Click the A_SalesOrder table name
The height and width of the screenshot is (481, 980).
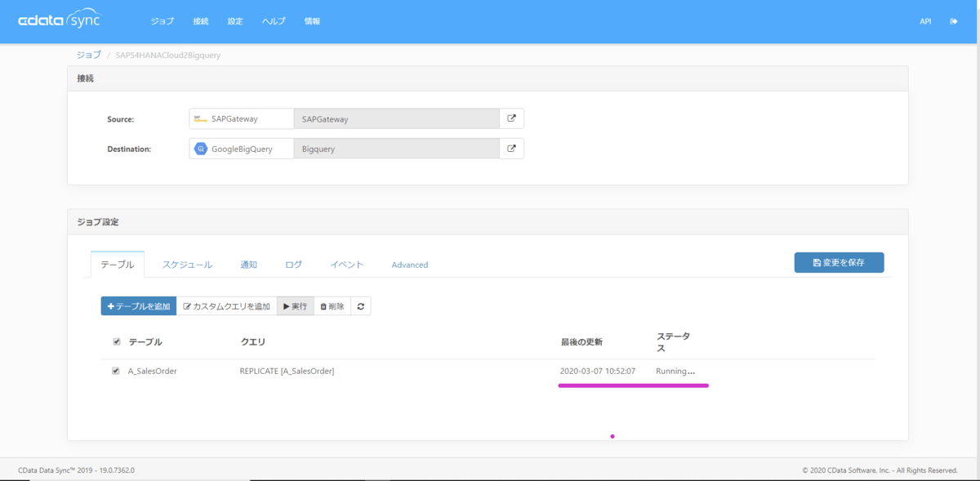153,371
